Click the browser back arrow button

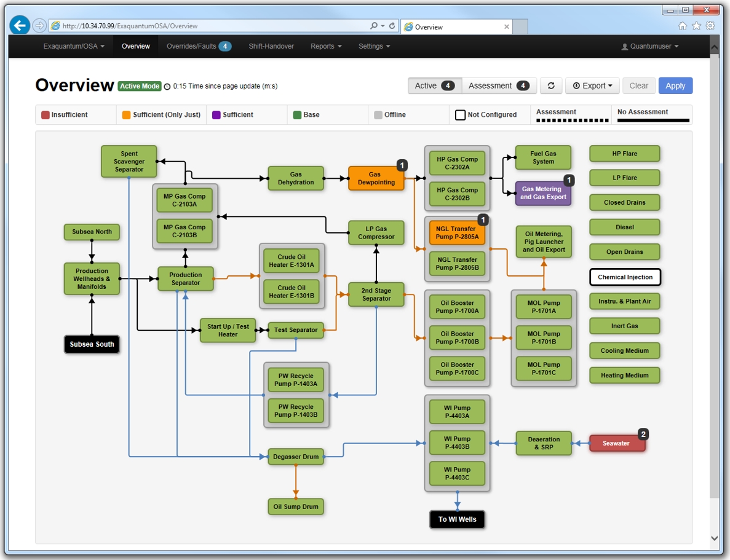(x=20, y=25)
